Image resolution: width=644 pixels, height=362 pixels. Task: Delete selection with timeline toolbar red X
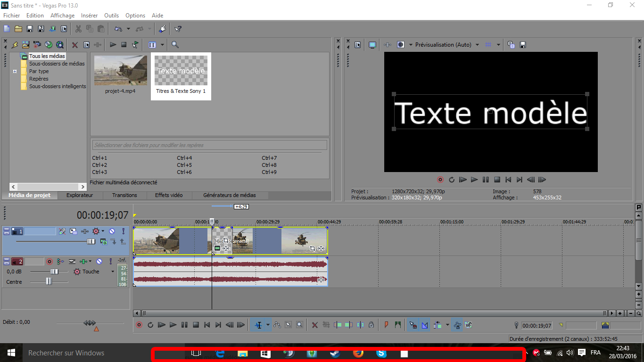(315, 325)
